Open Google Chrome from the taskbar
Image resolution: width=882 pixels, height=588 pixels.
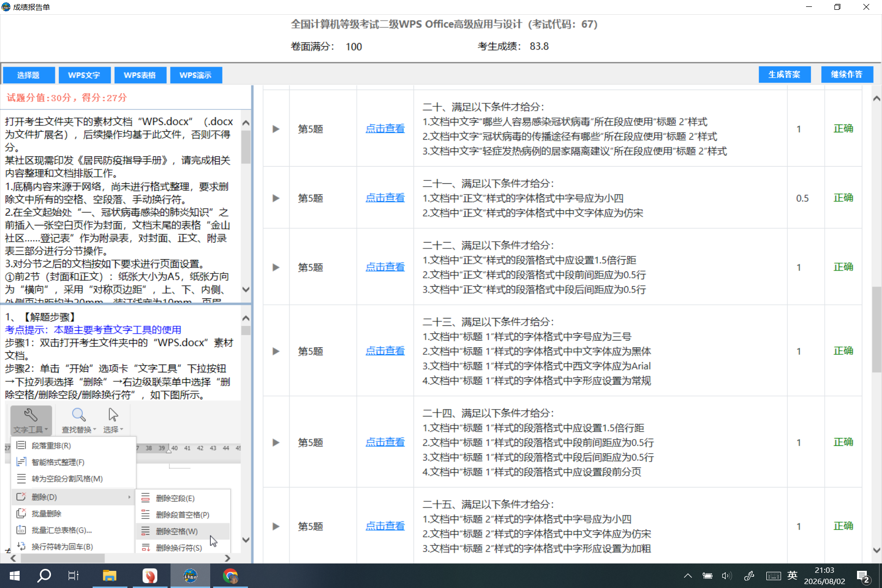[x=230, y=576]
